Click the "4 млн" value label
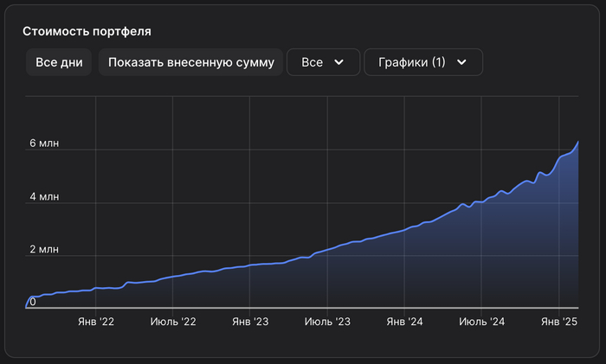 (x=44, y=196)
